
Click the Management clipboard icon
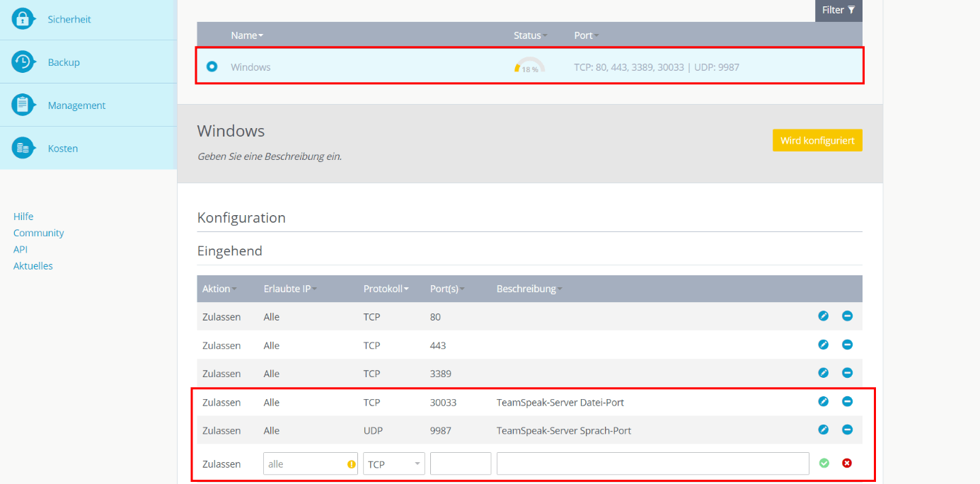24,105
